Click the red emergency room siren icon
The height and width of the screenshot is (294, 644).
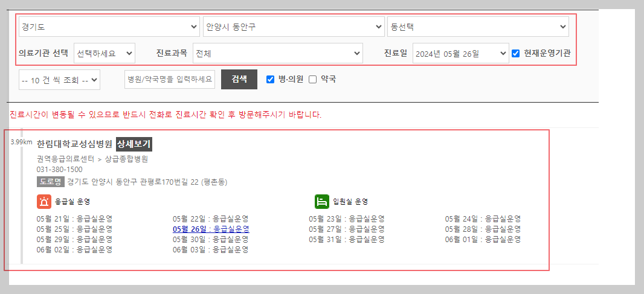pyautogui.click(x=44, y=202)
